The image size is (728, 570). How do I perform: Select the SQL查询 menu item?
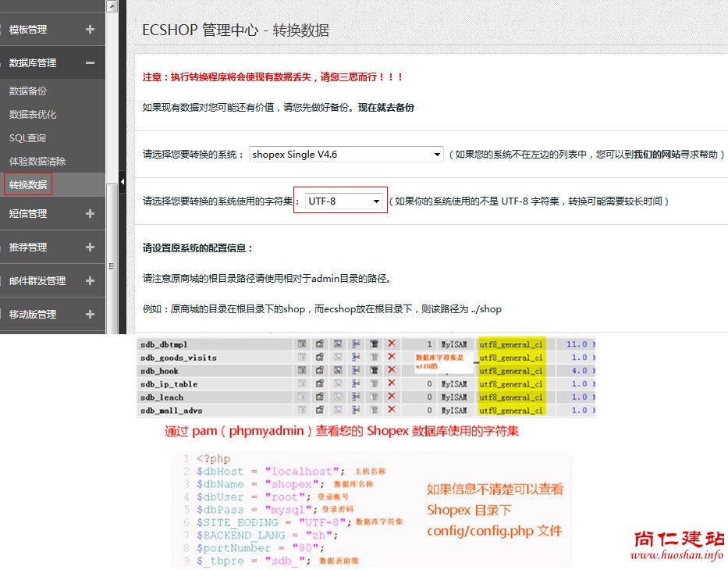coord(28,138)
